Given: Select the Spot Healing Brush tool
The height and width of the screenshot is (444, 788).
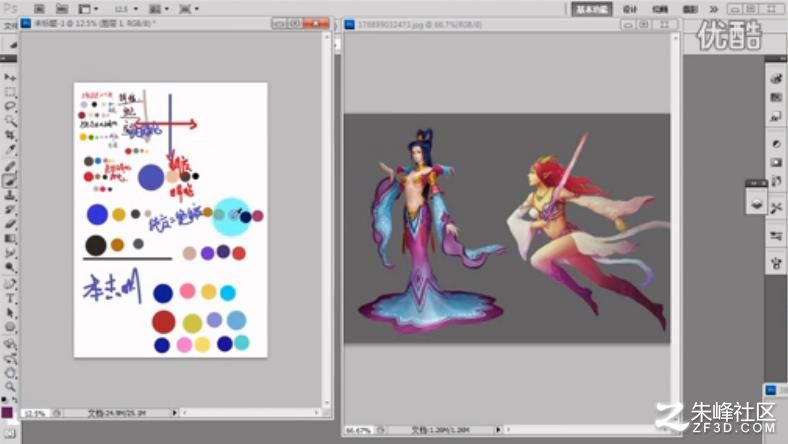Looking at the screenshot, I should pos(10,166).
